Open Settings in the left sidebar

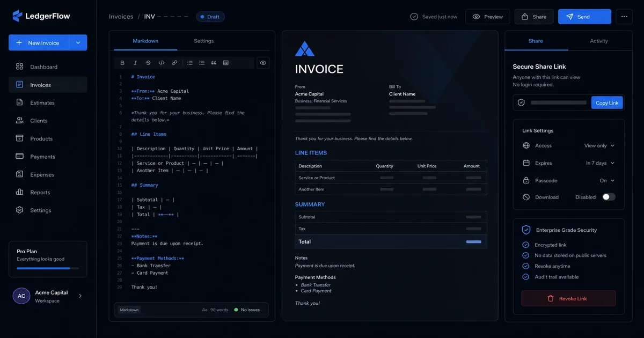(x=48, y=210)
